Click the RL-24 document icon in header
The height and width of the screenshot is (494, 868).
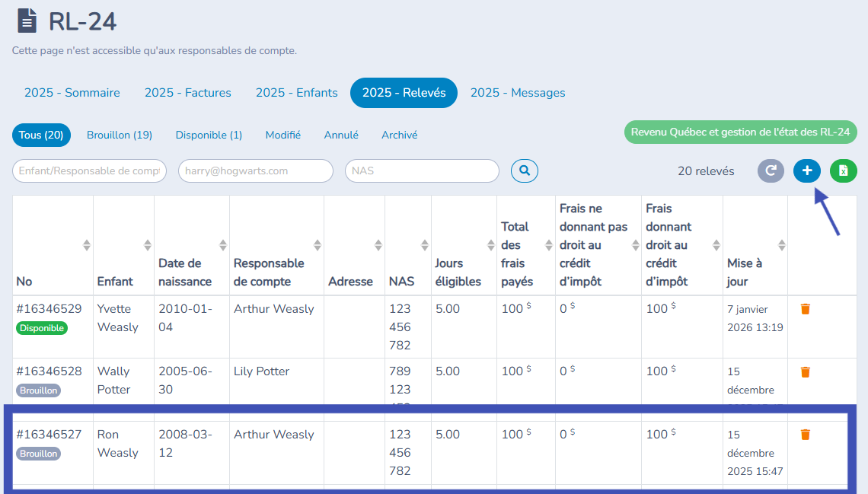click(x=27, y=21)
